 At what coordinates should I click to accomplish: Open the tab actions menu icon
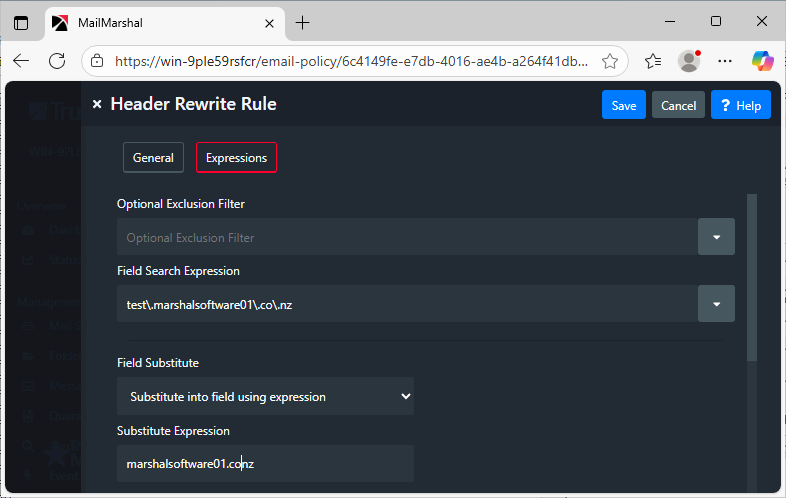21,22
